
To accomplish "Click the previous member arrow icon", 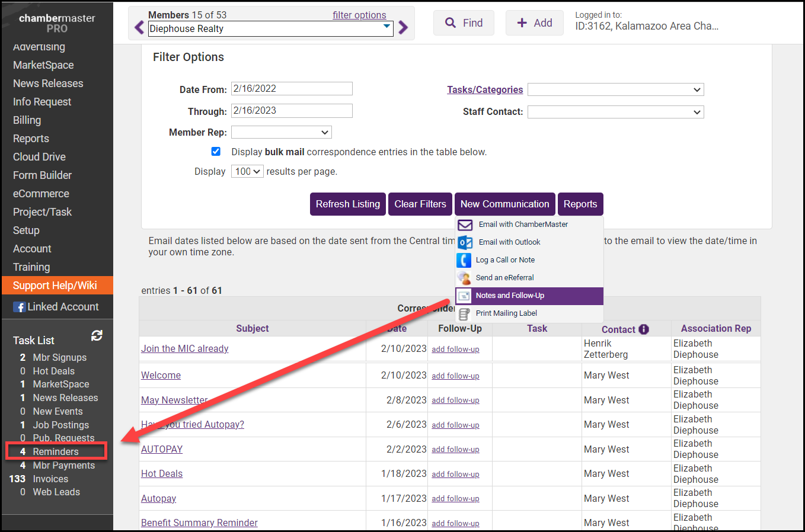I will 139,27.
